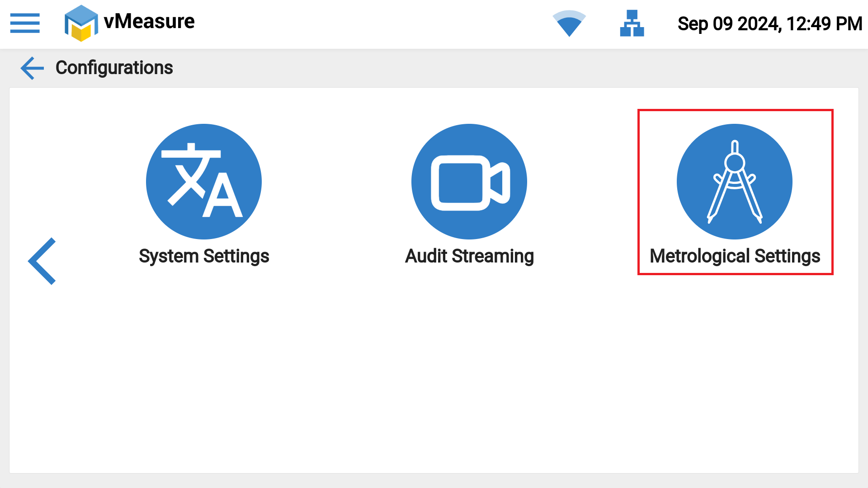The width and height of the screenshot is (868, 488).
Task: Open the hamburger menu
Action: (25, 23)
